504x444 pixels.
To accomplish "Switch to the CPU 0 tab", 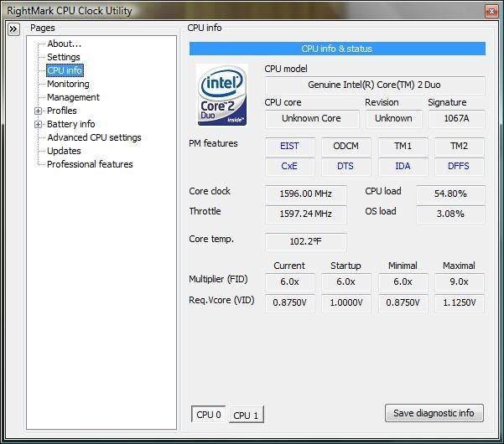I will click(x=209, y=415).
